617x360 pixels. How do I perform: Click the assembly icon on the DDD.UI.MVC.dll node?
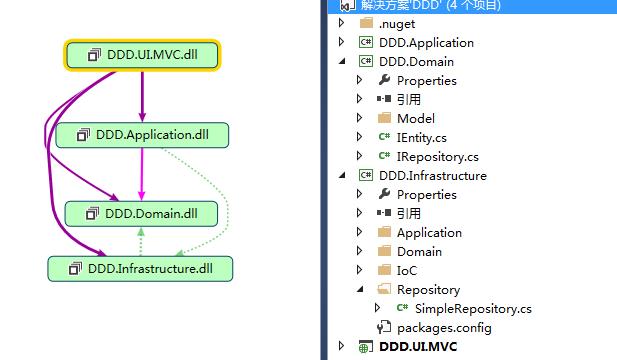tap(94, 55)
